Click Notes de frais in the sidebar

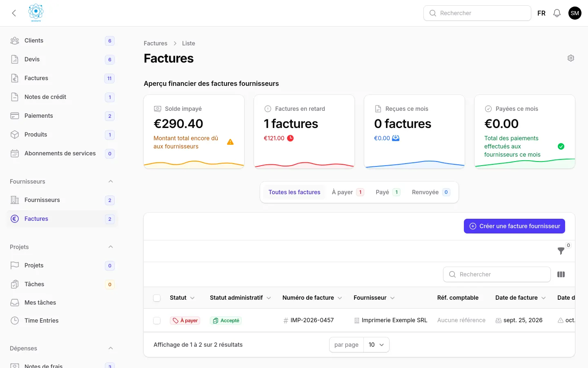pyautogui.click(x=62, y=365)
